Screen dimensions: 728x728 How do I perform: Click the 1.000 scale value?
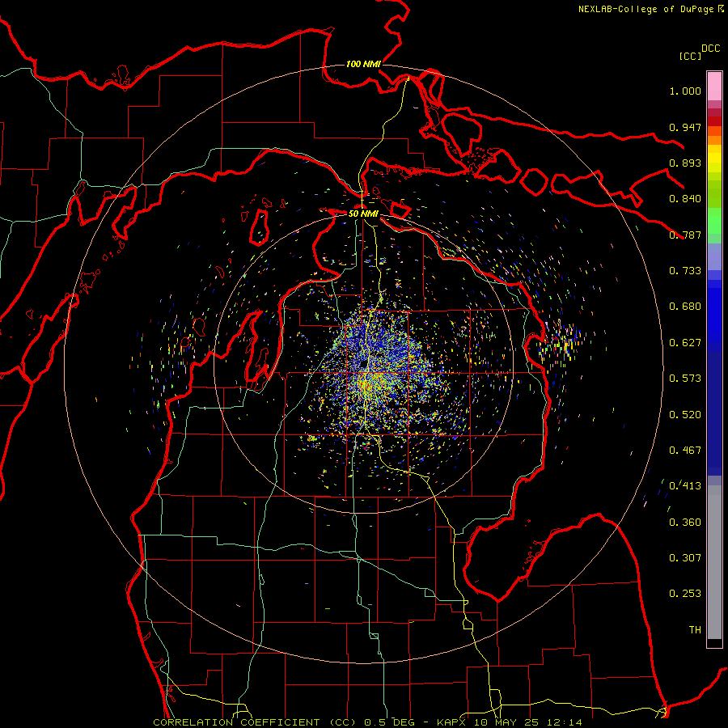685,91
